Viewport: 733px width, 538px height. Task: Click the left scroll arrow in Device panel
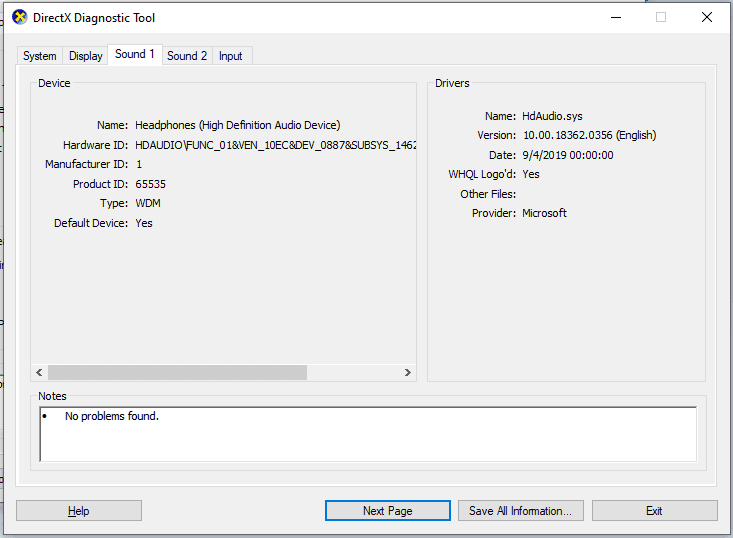coord(39,372)
